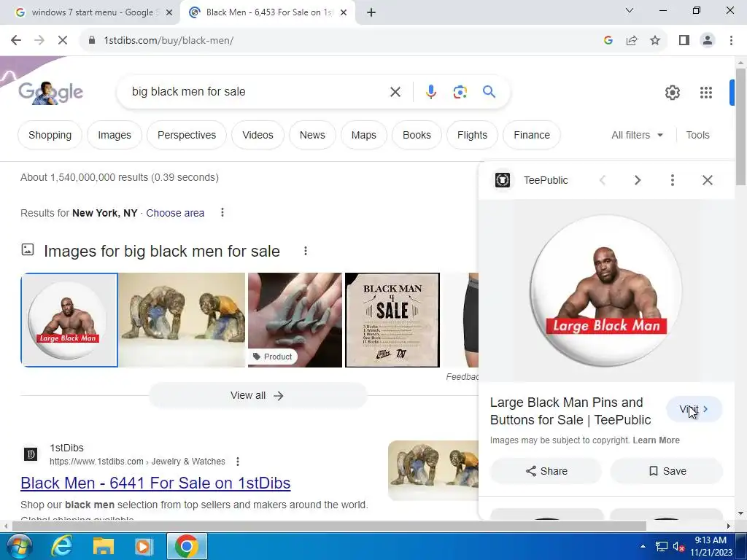Launch Internet Explorer from the taskbar

[61, 546]
